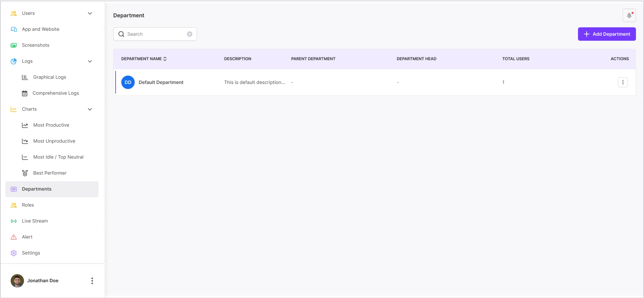Clear the search field with the x icon

(190, 34)
